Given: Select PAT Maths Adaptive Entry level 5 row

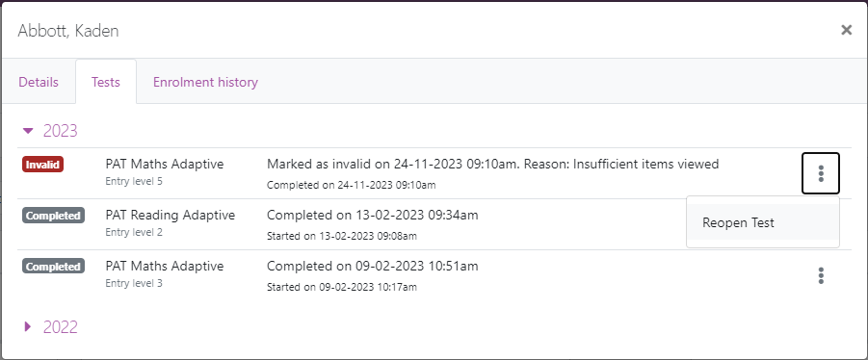Looking at the screenshot, I should pyautogui.click(x=434, y=173).
